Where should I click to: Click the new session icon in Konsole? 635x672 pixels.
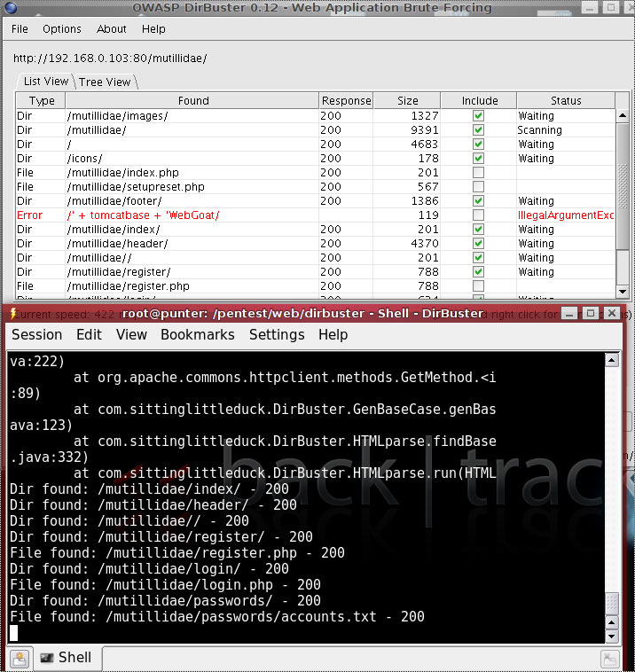20,658
